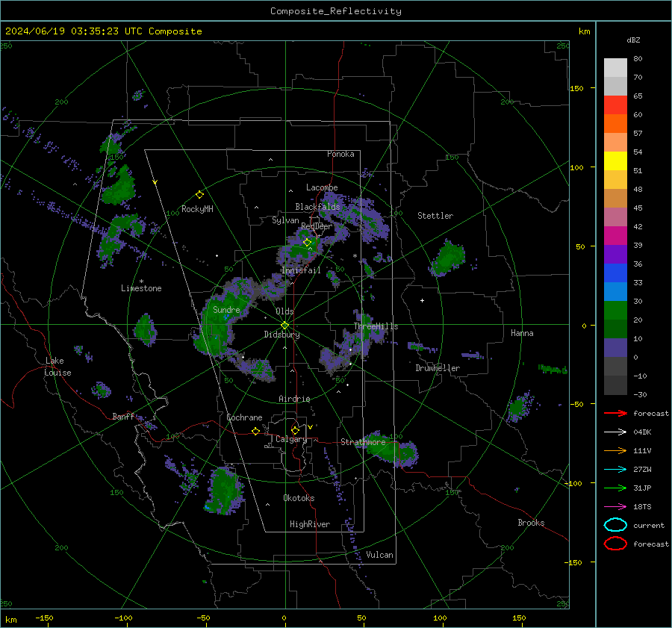The width and height of the screenshot is (672, 628).
Task: Click the yellow diamond marker at RedDeer
Action: [x=308, y=243]
